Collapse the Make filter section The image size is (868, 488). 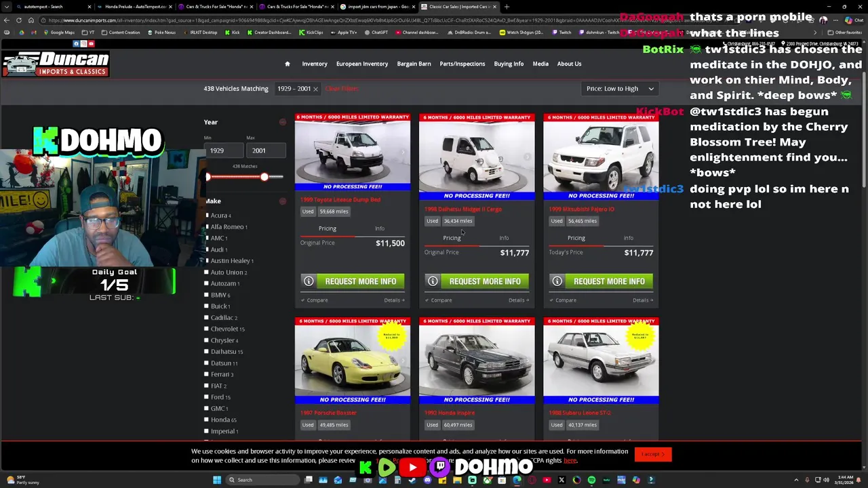point(283,201)
